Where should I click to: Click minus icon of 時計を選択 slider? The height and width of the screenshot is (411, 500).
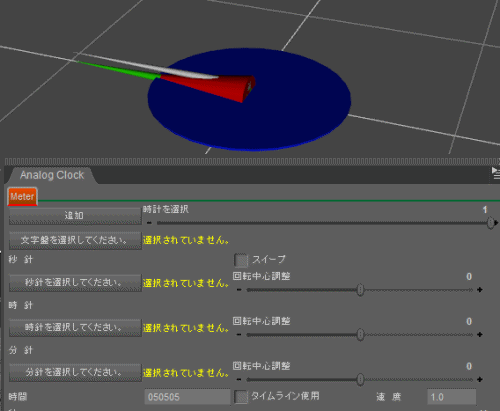click(149, 223)
